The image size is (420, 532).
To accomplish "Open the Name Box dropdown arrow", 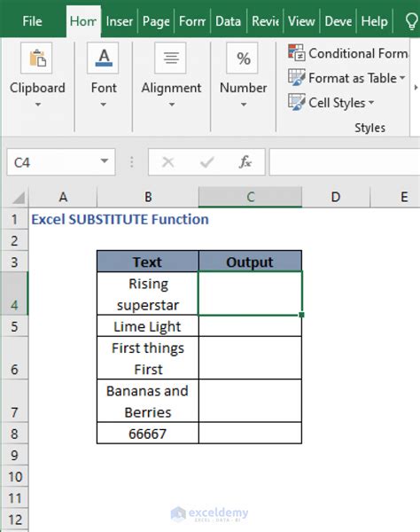I will pos(105,160).
